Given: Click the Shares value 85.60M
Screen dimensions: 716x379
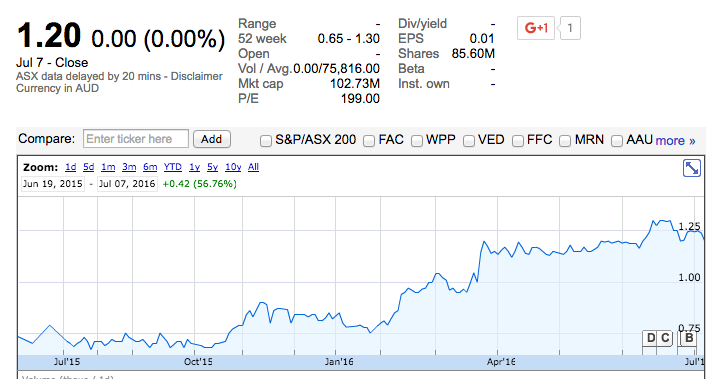Looking at the screenshot, I should pos(473,54).
